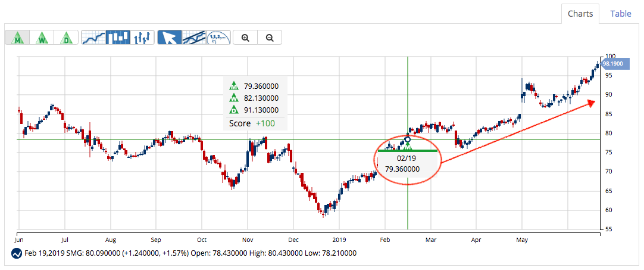Toggle the monthly (M) trade triangle
The width and height of the screenshot is (644, 270).
pyautogui.click(x=18, y=38)
